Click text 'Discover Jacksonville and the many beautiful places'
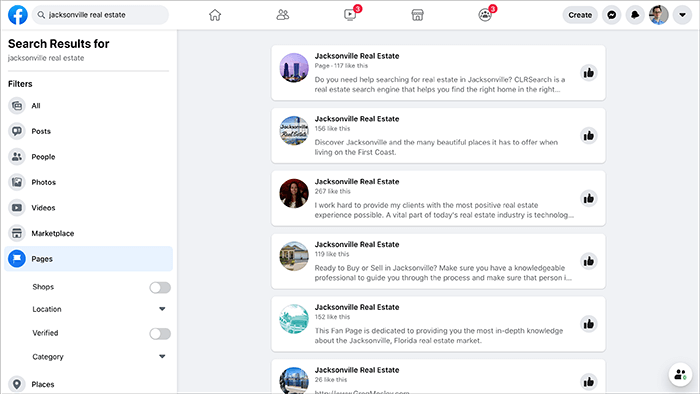700x394 pixels. click(x=404, y=142)
